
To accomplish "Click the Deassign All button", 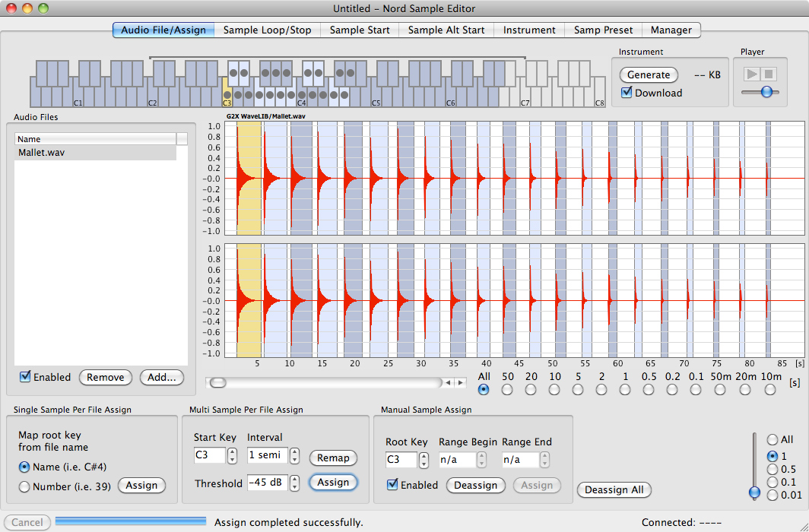I will tap(614, 490).
